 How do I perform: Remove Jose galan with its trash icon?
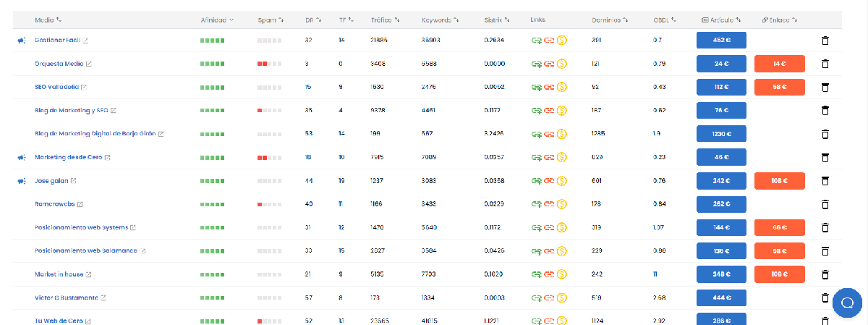(825, 181)
